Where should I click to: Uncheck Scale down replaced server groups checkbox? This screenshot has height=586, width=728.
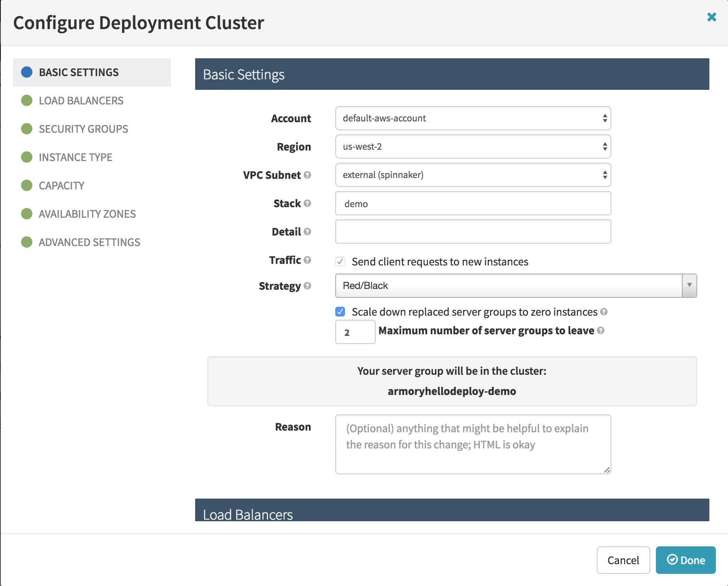tap(340, 312)
